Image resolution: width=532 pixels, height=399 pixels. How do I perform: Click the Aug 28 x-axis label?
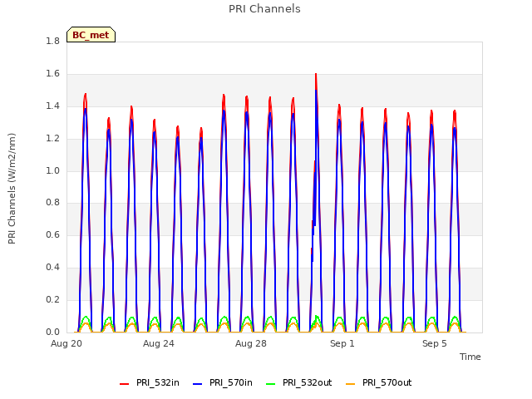click(x=251, y=343)
